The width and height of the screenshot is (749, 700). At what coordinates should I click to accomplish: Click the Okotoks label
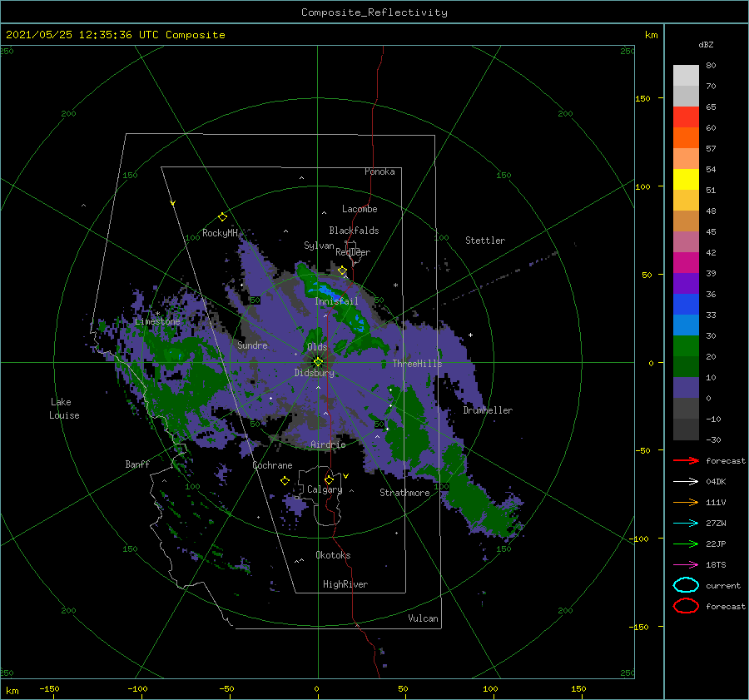tap(333, 555)
